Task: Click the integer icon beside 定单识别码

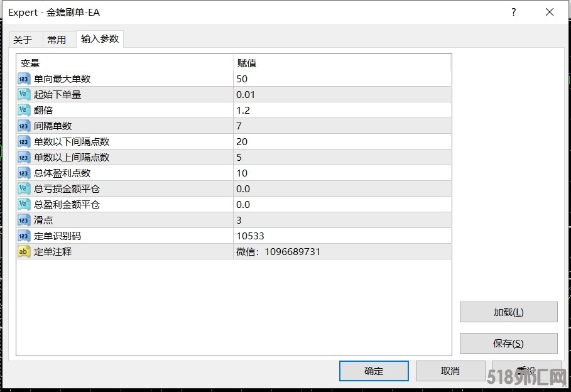Action: (x=24, y=236)
